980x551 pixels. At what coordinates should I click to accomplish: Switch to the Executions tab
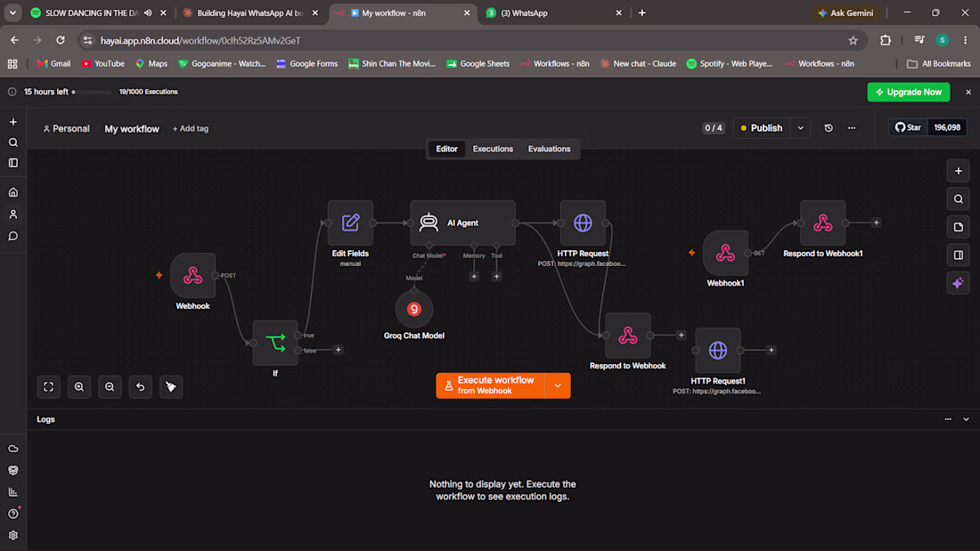tap(493, 149)
